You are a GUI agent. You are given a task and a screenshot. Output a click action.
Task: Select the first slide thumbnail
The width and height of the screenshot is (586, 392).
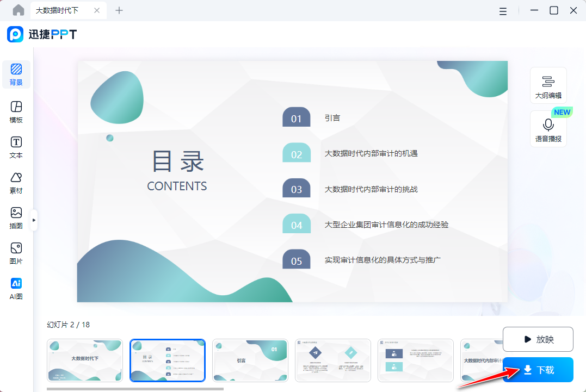point(84,360)
